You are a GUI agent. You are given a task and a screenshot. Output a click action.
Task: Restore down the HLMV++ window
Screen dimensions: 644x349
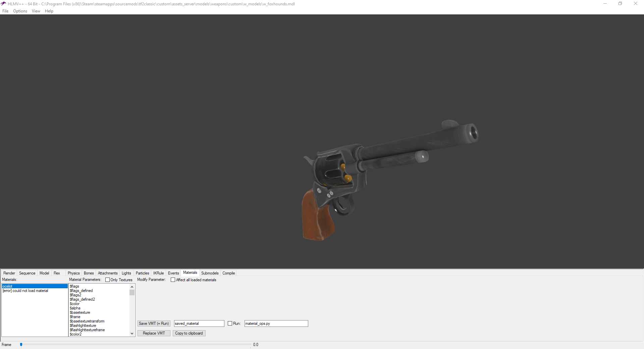click(x=620, y=4)
